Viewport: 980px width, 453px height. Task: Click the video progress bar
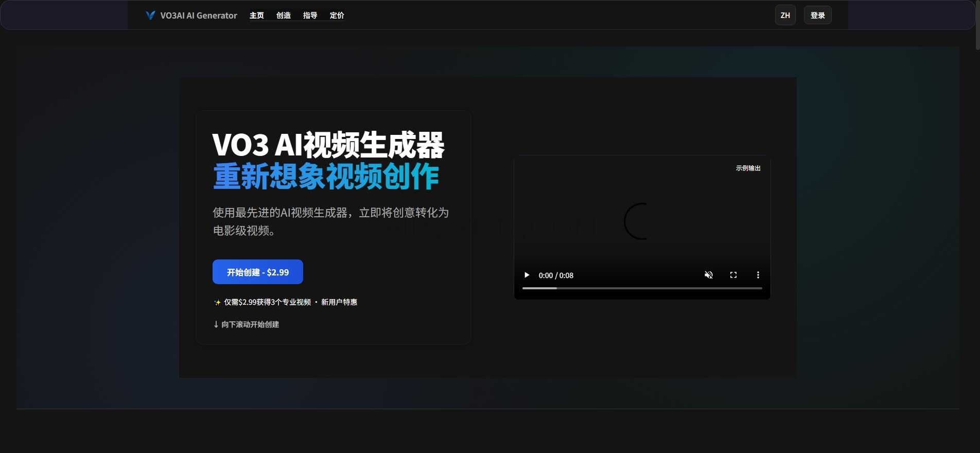(642, 288)
